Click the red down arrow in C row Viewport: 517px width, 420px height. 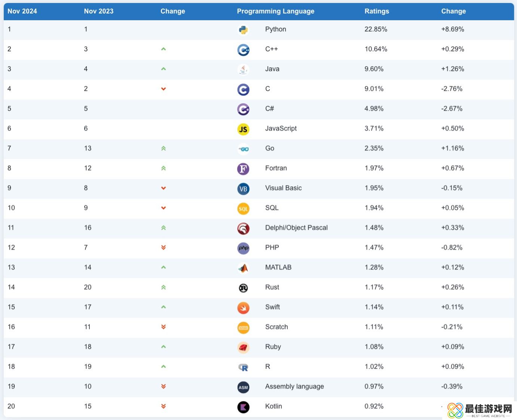coord(163,89)
